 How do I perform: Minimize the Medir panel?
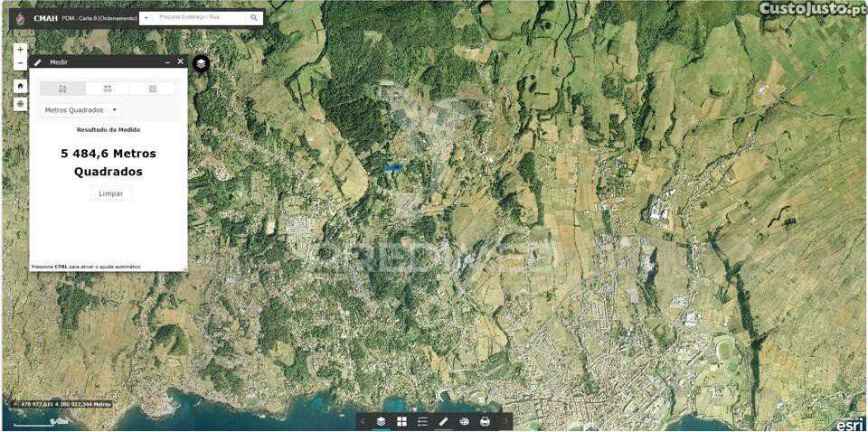click(167, 62)
